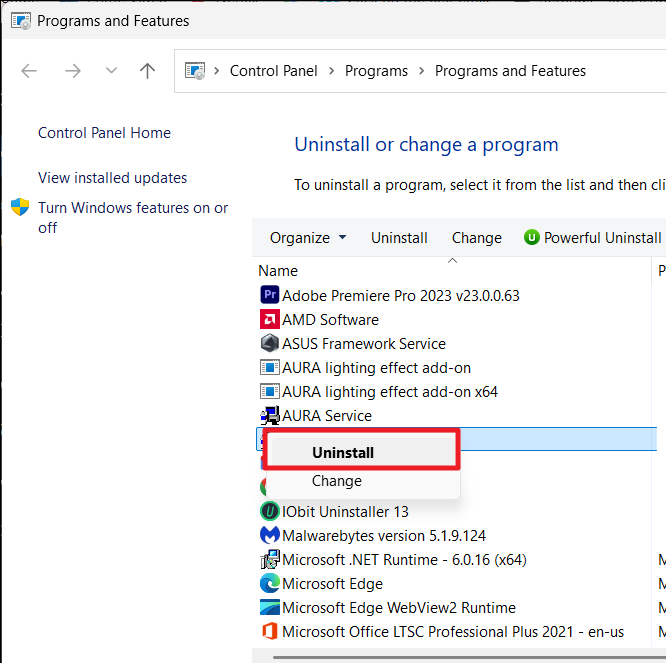Click the Malwarebytes icon
This screenshot has height=663, width=666.
pos(270,535)
